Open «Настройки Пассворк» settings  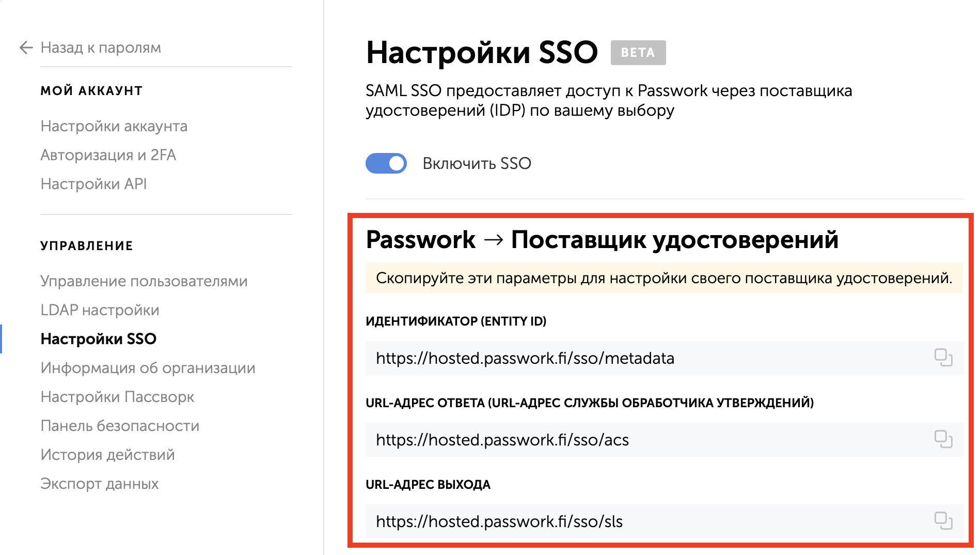(x=118, y=397)
